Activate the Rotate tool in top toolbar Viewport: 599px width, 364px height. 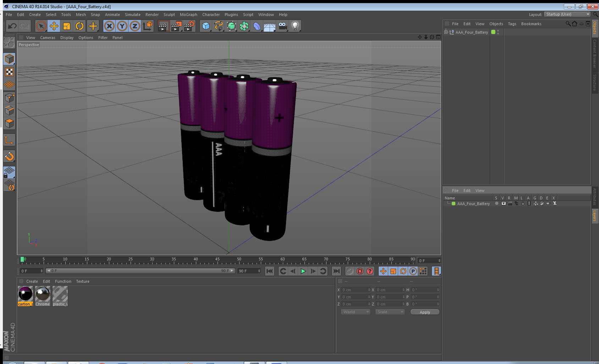80,26
